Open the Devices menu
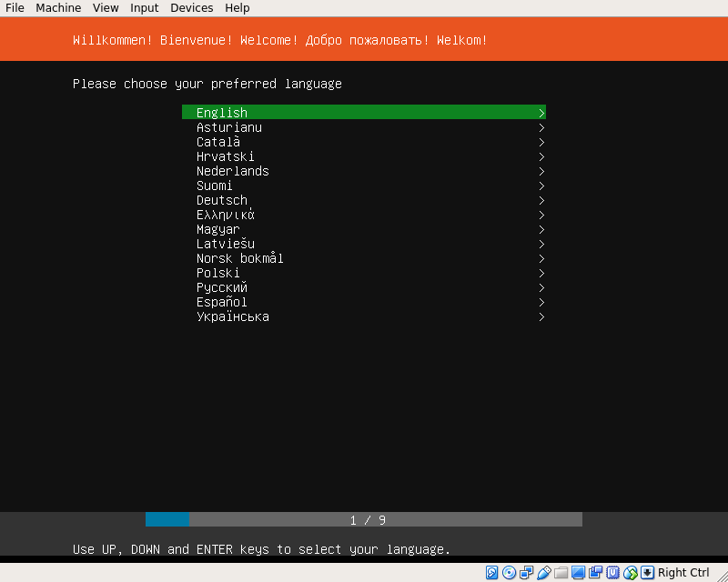Screen dimensions: 728x582 click(x=191, y=8)
